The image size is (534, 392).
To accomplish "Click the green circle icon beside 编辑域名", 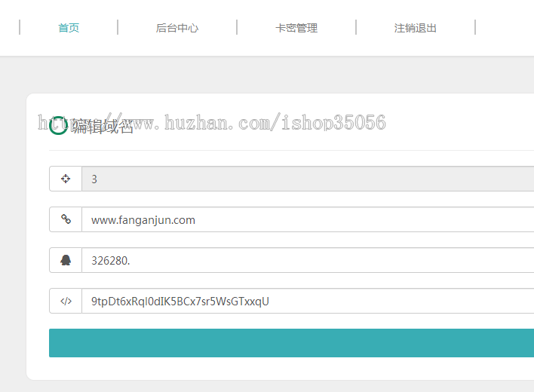I will pos(58,126).
